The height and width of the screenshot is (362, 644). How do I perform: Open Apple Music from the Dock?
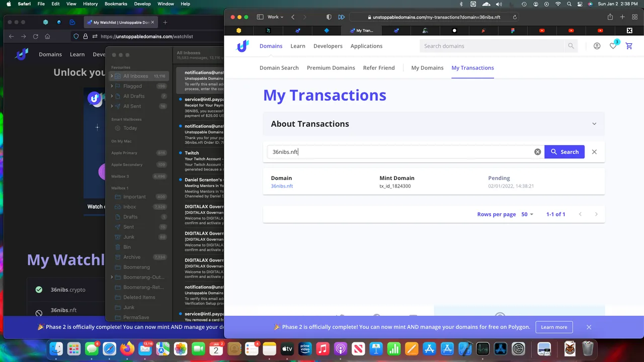[323, 348]
